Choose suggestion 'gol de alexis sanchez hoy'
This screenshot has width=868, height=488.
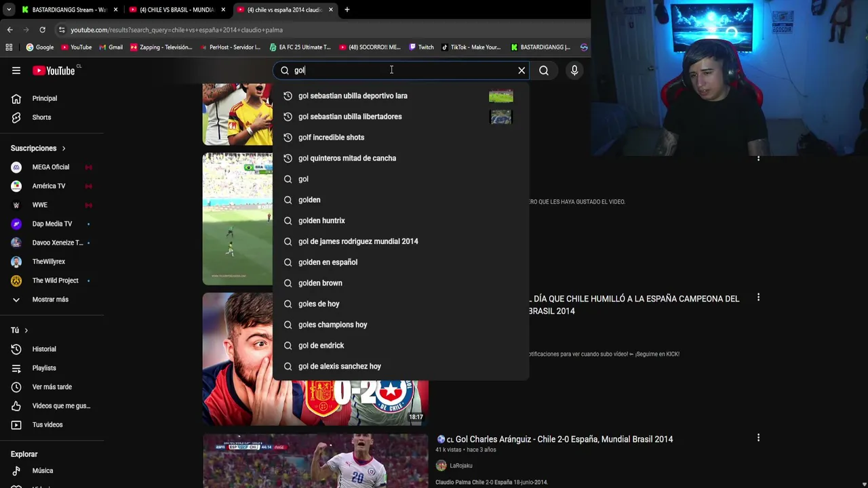[400, 366]
